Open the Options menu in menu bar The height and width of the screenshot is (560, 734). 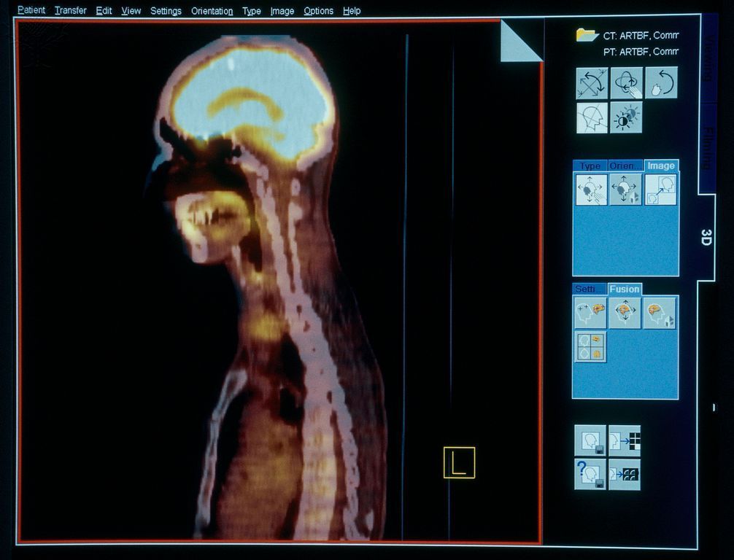pyautogui.click(x=318, y=11)
